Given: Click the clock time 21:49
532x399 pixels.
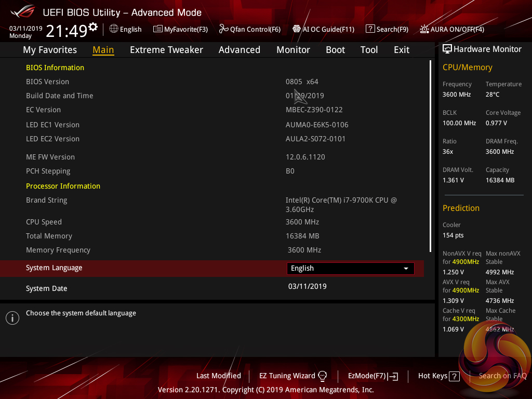Looking at the screenshot, I should pyautogui.click(x=66, y=31).
